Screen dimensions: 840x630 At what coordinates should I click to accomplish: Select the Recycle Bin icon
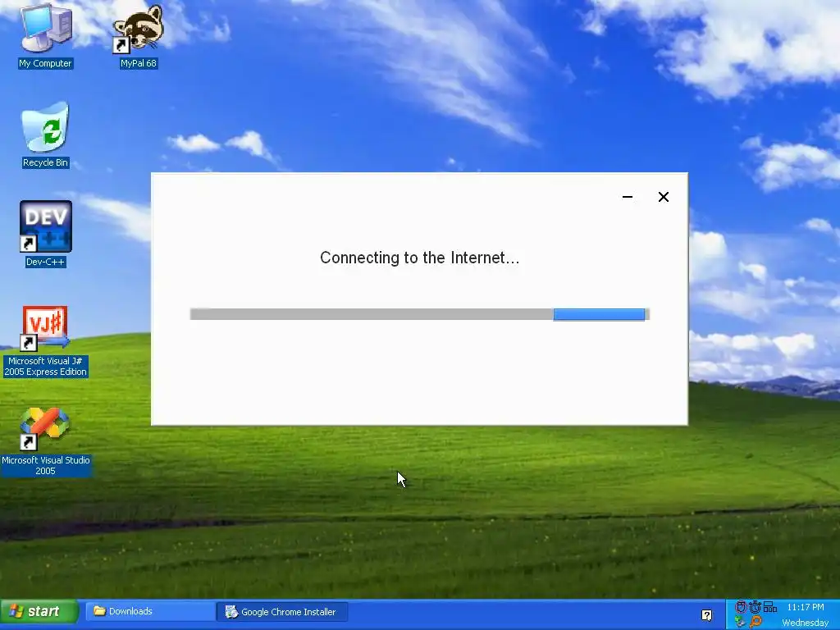(x=46, y=135)
